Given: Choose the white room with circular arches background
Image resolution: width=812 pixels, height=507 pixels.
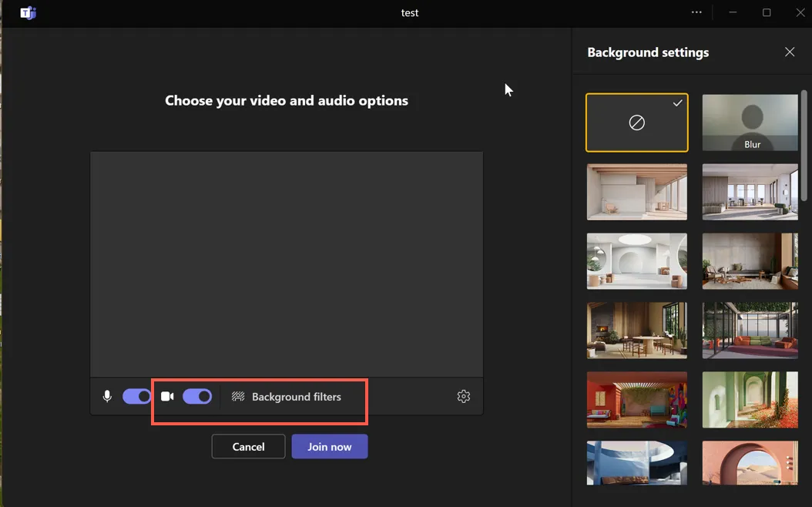Looking at the screenshot, I should pyautogui.click(x=637, y=261).
